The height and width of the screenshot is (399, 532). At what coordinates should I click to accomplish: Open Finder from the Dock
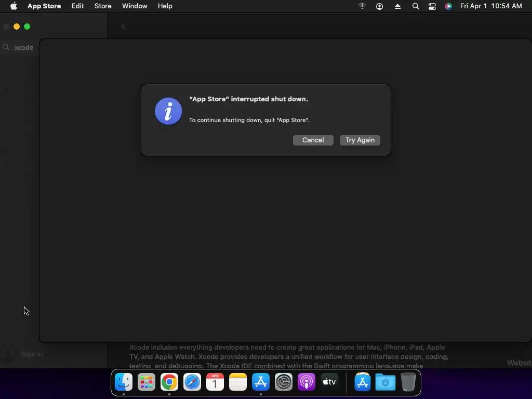(x=124, y=382)
